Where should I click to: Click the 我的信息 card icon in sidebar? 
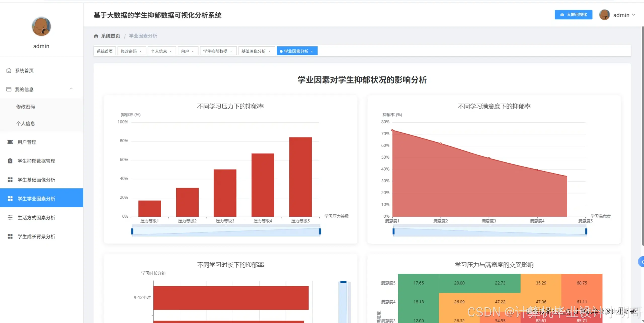coord(9,89)
